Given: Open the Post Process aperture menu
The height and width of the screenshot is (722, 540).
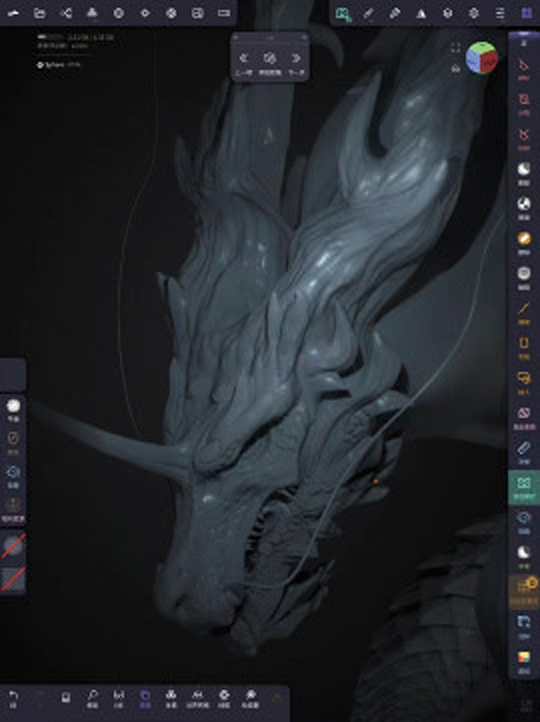Looking at the screenshot, I should click(x=171, y=13).
